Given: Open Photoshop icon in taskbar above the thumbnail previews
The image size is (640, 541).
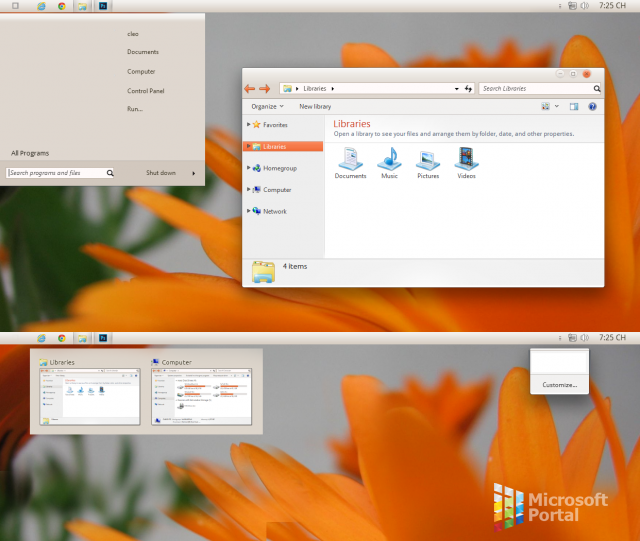Looking at the screenshot, I should (103, 338).
